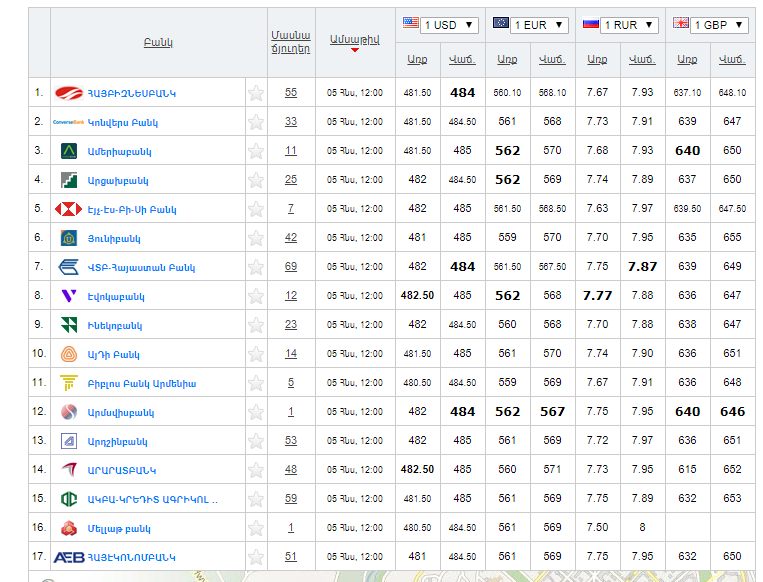Open 55 branches link for ՀԱՅԲԻԶՆԵՍԲԱՆԿ
Image resolution: width=763 pixels, height=582 pixels.
point(291,92)
